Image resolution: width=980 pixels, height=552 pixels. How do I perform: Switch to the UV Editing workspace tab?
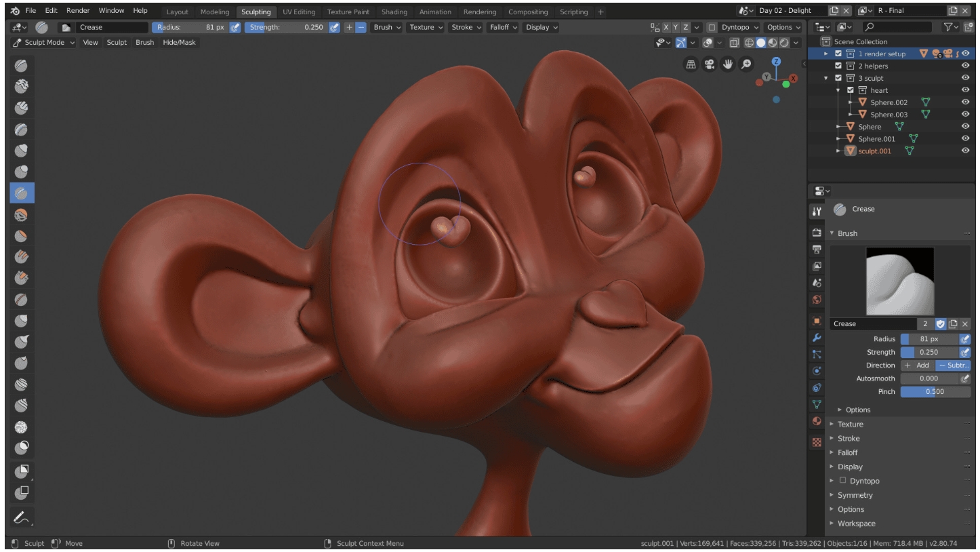(x=299, y=12)
